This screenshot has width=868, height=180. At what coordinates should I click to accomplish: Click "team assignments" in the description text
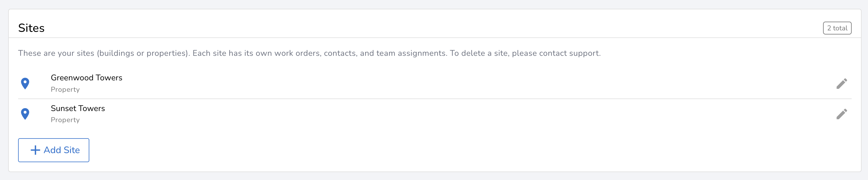(x=412, y=53)
